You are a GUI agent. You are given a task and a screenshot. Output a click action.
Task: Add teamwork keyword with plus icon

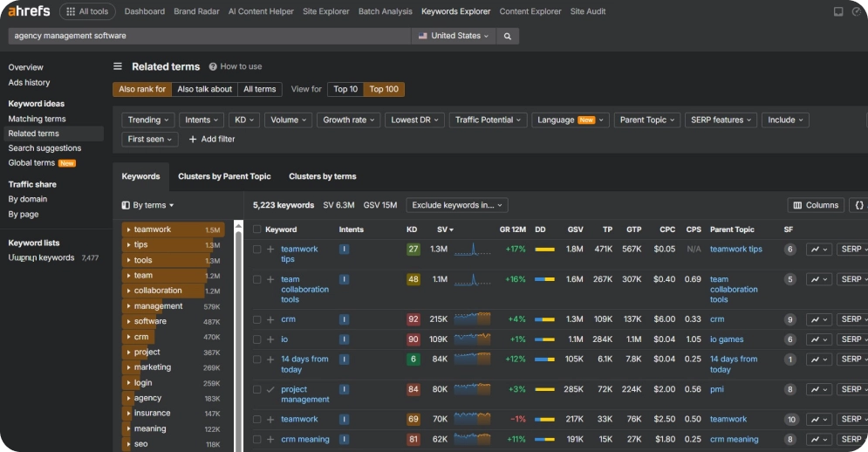tap(270, 420)
